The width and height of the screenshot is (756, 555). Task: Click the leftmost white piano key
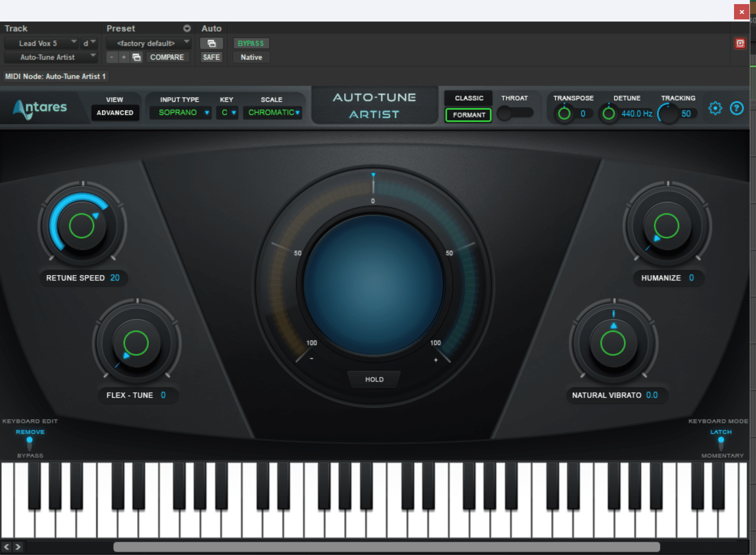pyautogui.click(x=8, y=500)
